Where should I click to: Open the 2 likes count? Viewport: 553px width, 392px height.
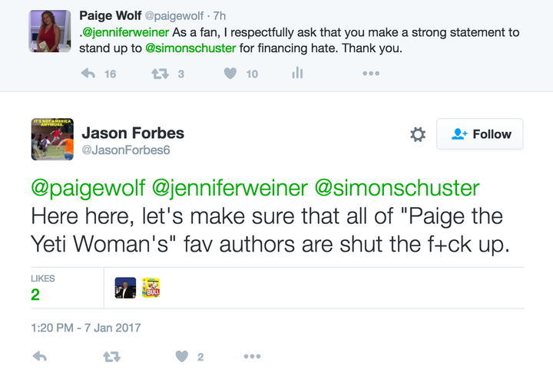(35, 295)
